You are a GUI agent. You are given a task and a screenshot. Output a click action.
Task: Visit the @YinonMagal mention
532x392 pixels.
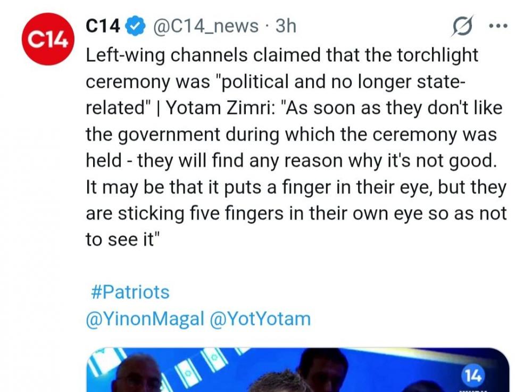pos(145,319)
